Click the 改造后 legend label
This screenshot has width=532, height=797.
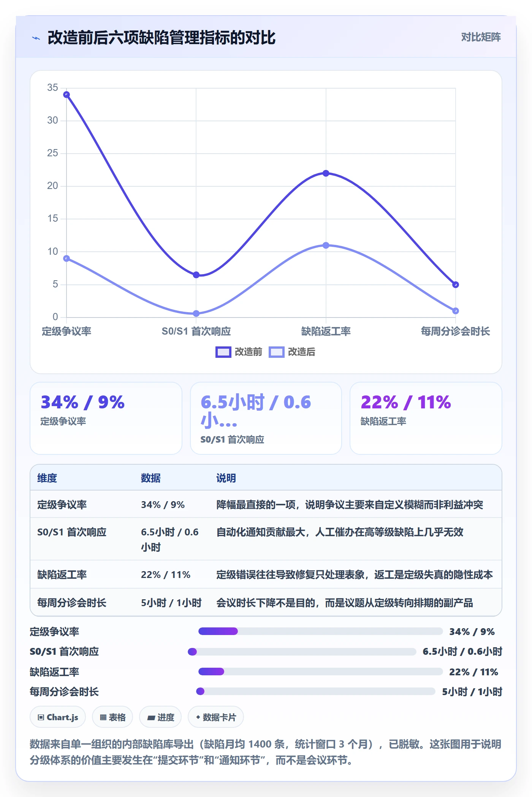coord(302,352)
